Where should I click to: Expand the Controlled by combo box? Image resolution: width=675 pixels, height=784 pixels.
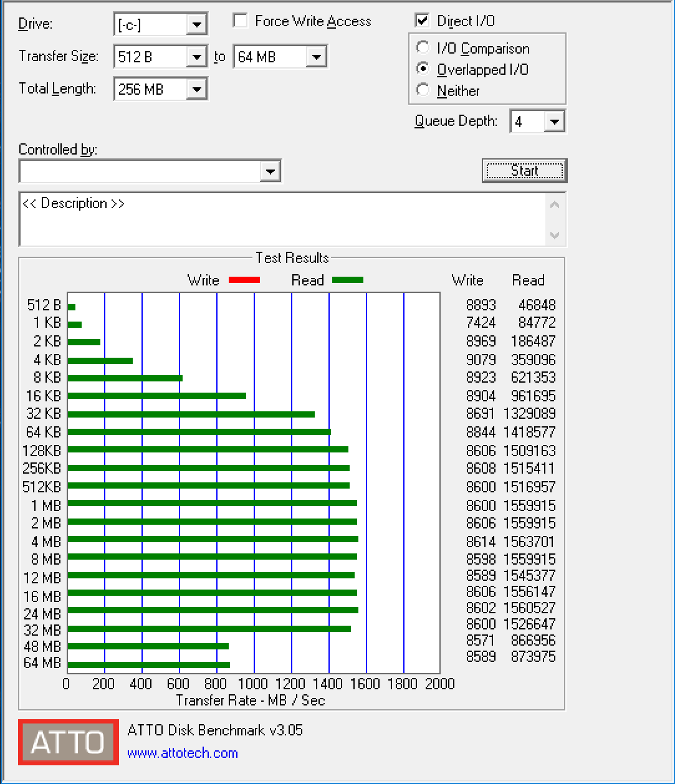[x=270, y=171]
